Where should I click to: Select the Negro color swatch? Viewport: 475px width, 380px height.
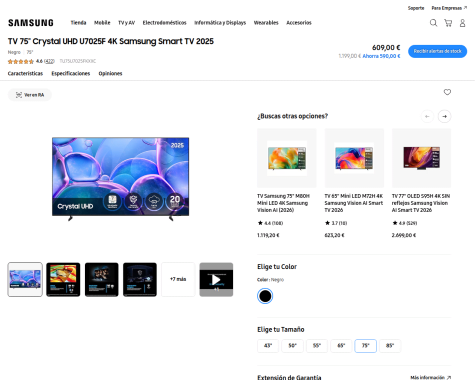(265, 296)
